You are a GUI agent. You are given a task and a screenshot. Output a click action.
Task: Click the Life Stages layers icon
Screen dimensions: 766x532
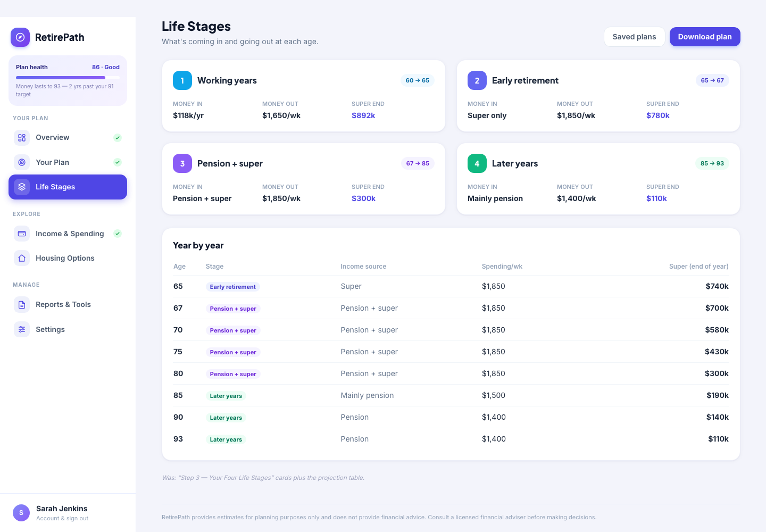22,187
